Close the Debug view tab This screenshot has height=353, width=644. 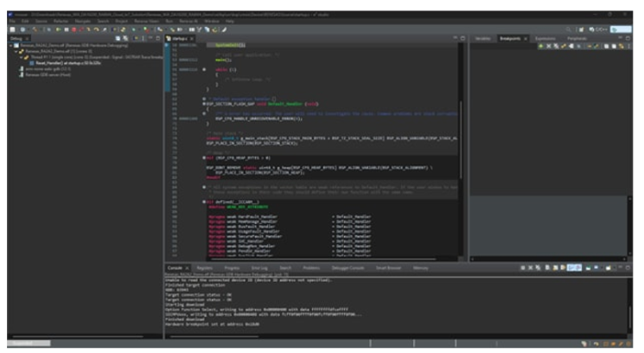(x=27, y=39)
